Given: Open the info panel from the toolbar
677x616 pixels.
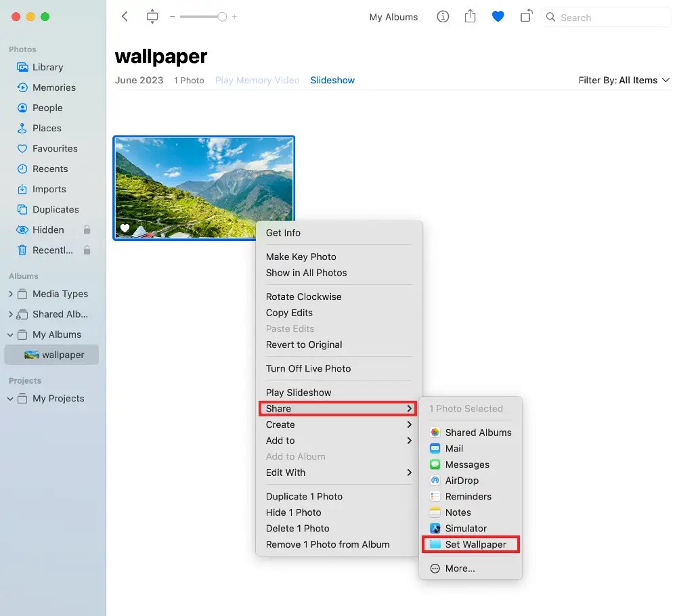Looking at the screenshot, I should coord(443,17).
